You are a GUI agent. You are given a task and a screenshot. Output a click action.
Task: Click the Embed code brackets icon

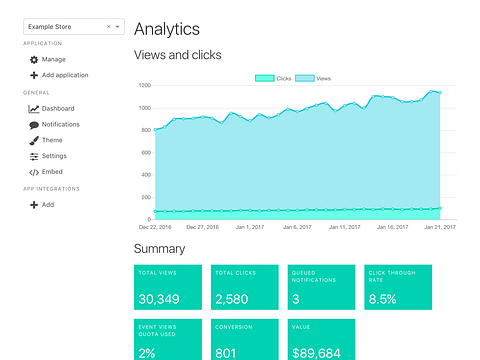point(34,172)
